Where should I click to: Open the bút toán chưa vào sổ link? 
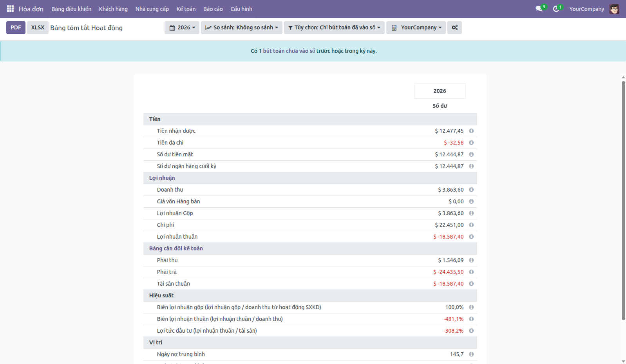tap(289, 51)
